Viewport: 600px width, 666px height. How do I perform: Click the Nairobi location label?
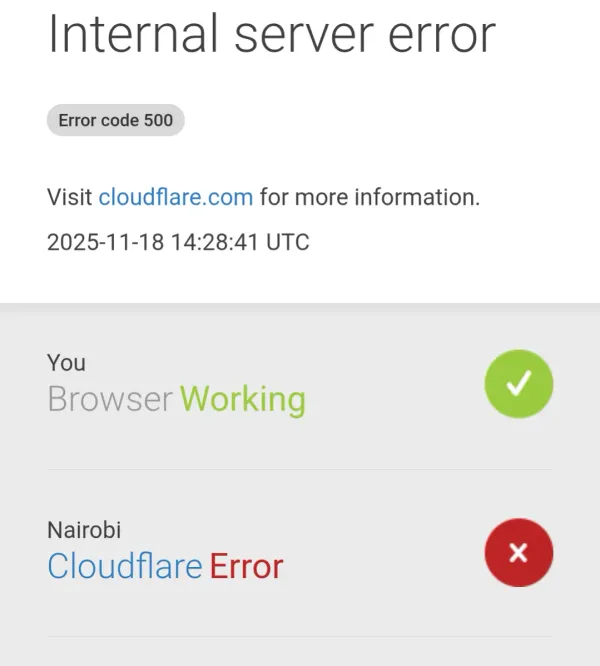tap(84, 530)
